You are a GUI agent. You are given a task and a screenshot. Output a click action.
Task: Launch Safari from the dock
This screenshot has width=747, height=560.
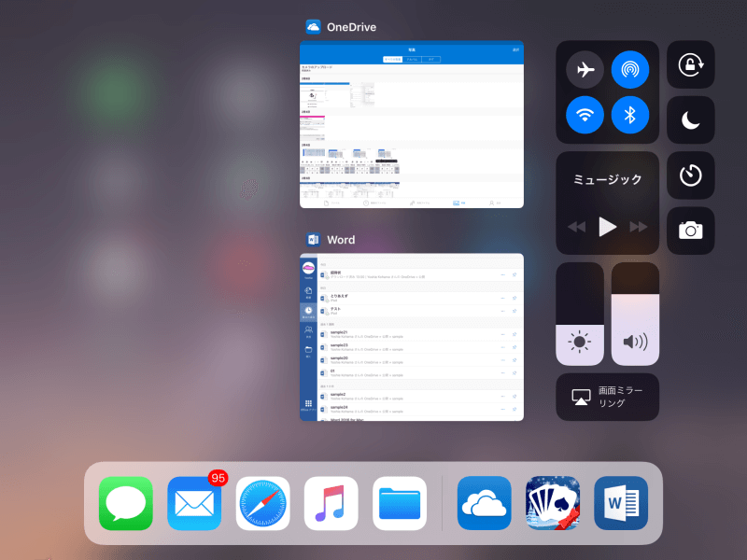pyautogui.click(x=263, y=503)
